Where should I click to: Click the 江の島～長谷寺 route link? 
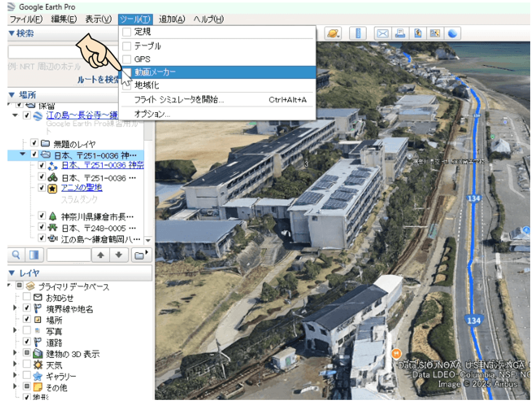coord(82,115)
